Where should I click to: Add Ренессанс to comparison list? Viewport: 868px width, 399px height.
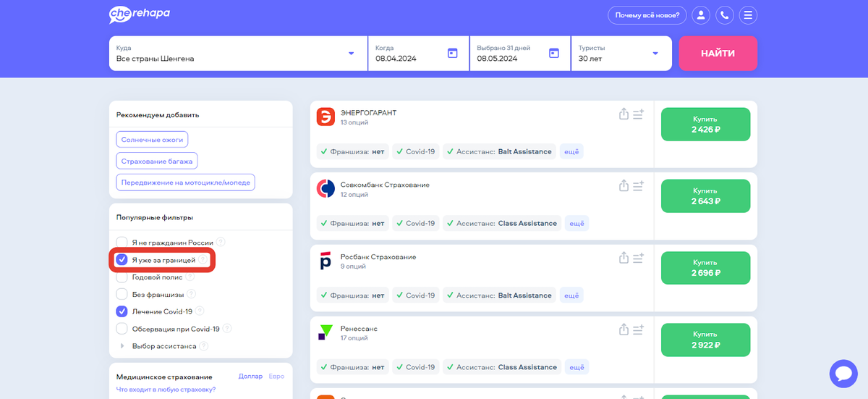pos(638,329)
